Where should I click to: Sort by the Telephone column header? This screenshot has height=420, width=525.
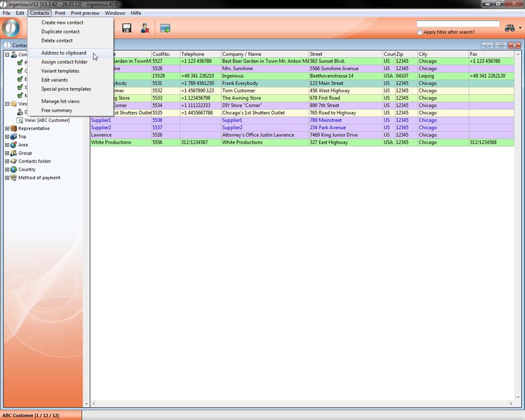pos(193,54)
